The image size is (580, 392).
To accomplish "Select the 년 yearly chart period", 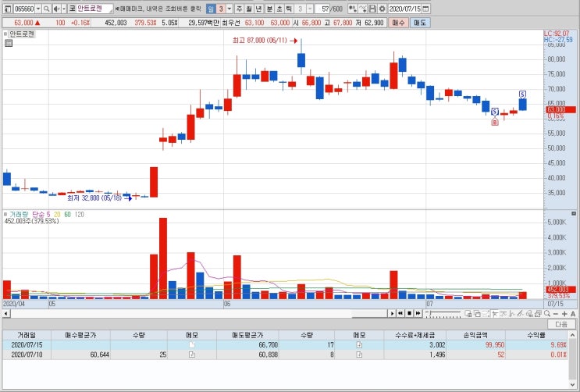I will (258, 9).
